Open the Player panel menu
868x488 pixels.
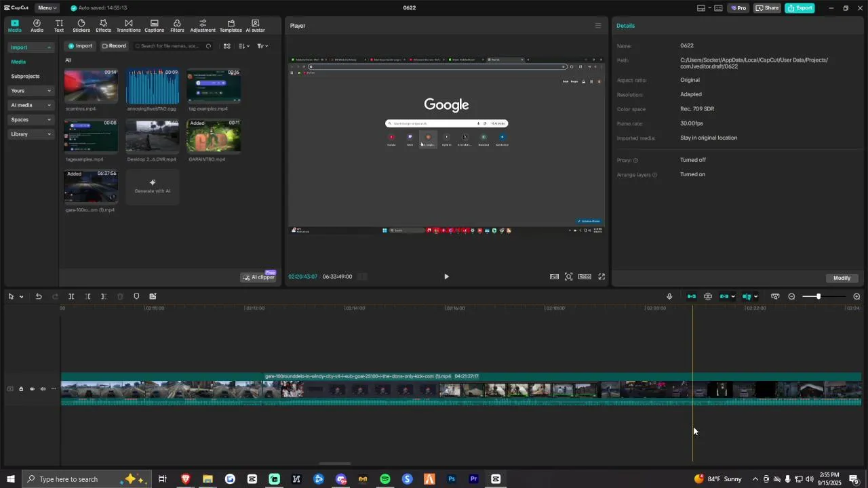tap(598, 26)
